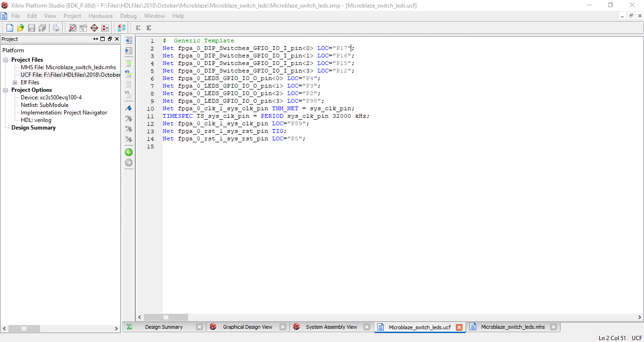Click the Indent selection icon
644x342 pixels.
(129, 51)
